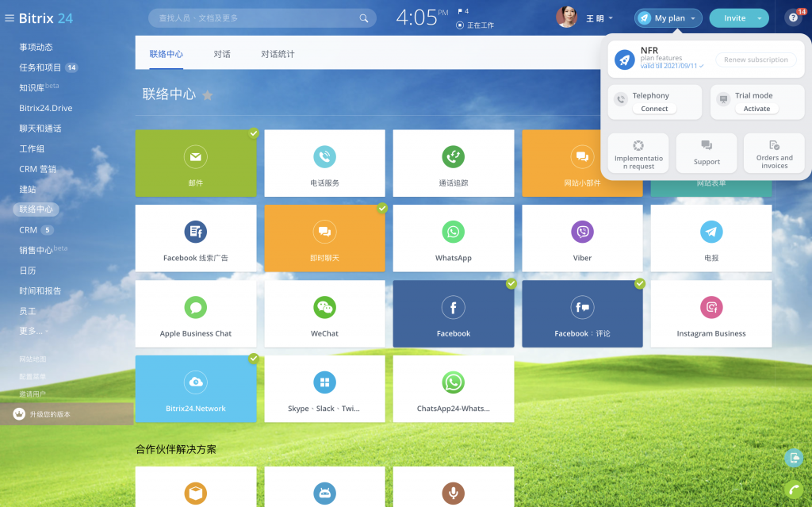Open the Invite button dropdown arrow

tap(760, 18)
